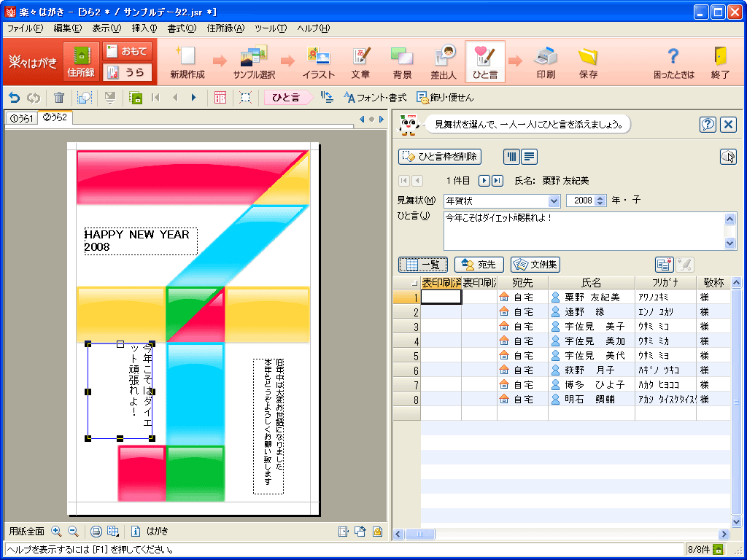Expand the 見舞状 年賀状 dropdown
Image resolution: width=747 pixels, height=560 pixels.
[554, 201]
